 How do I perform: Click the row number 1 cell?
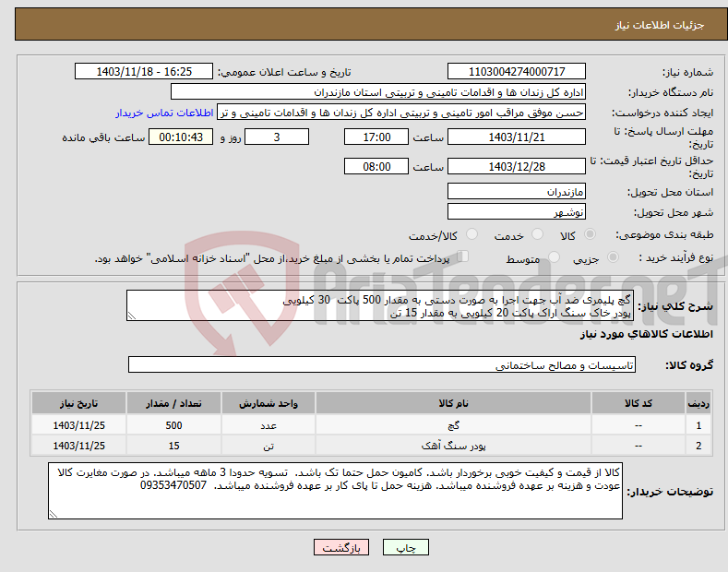tap(698, 424)
